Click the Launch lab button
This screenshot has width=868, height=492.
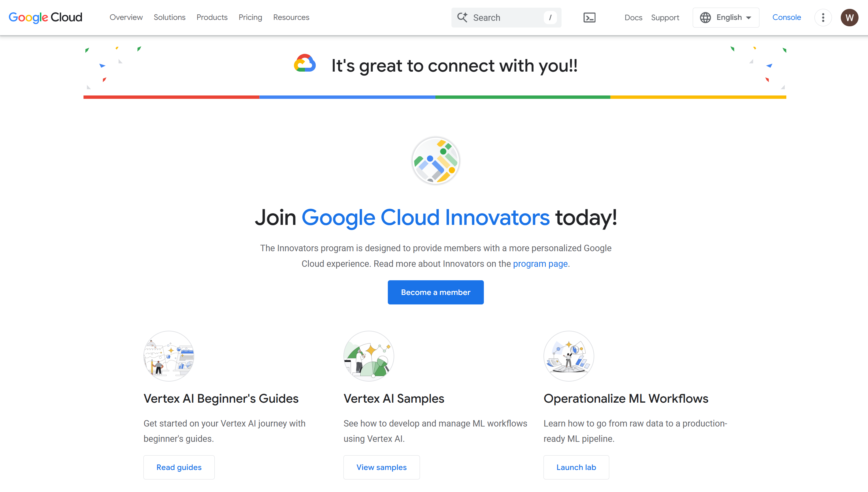tap(576, 467)
